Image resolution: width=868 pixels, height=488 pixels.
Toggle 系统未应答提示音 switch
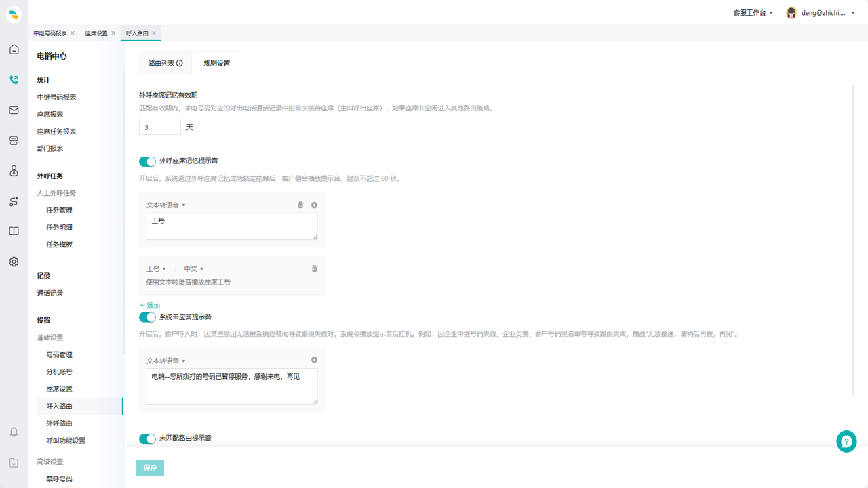pos(147,317)
